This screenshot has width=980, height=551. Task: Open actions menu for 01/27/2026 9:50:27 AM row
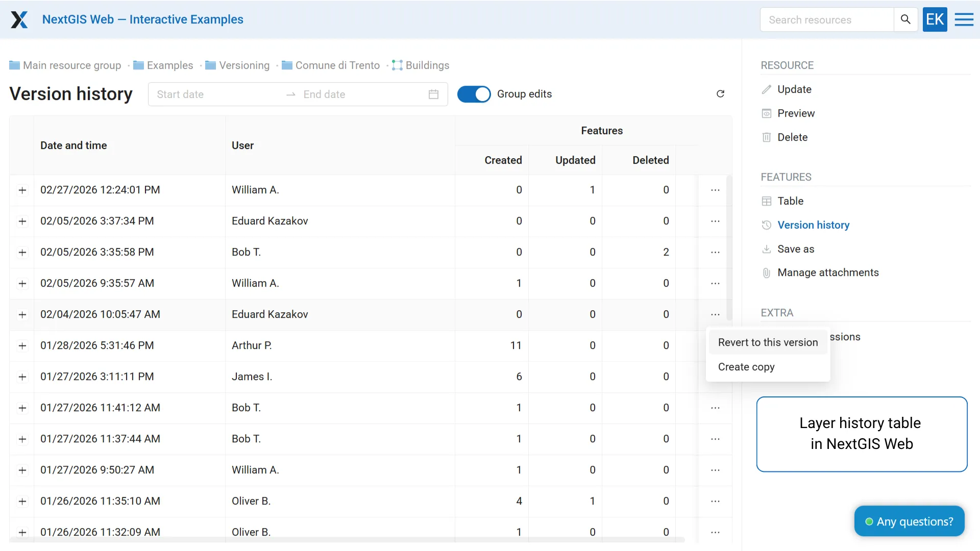coord(715,470)
